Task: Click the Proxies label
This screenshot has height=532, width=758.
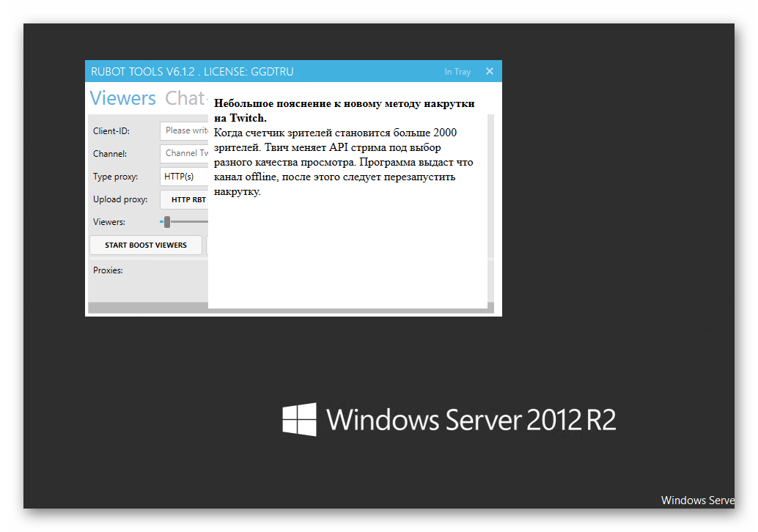Action: pos(108,270)
